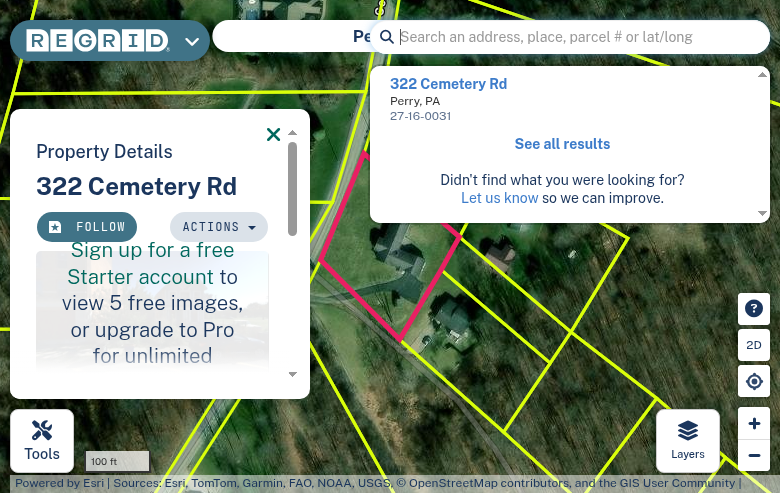Click the Let us know link

coord(499,198)
